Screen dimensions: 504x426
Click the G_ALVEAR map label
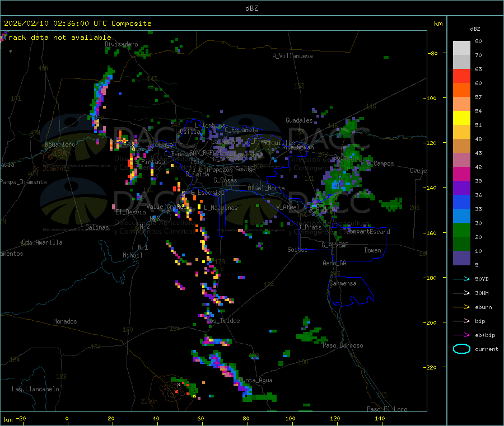pos(335,245)
